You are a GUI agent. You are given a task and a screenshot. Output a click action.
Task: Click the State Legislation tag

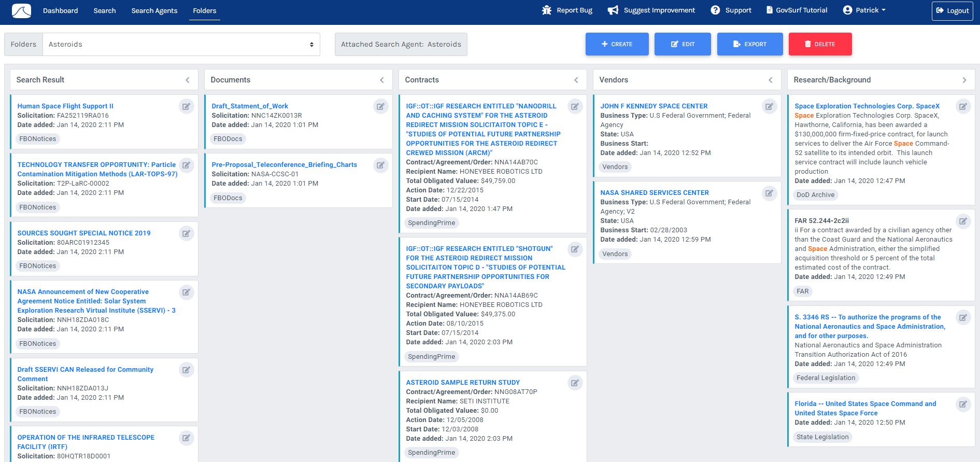(823, 437)
